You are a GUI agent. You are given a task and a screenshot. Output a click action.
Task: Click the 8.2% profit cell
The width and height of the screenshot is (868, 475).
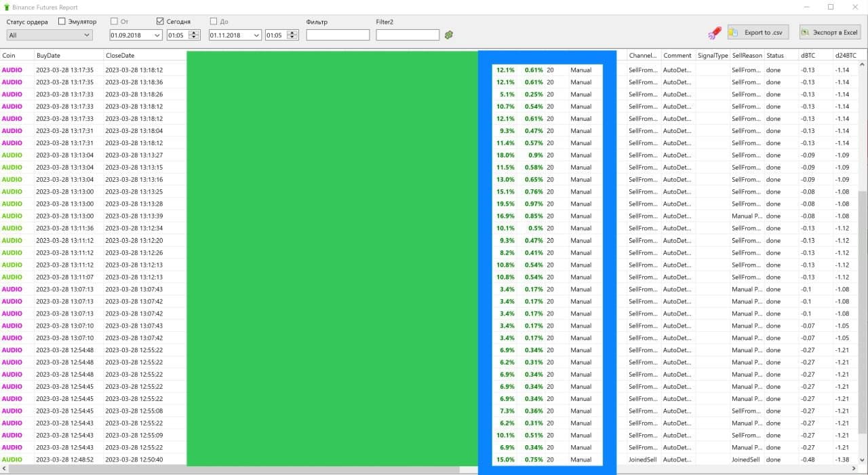point(507,253)
